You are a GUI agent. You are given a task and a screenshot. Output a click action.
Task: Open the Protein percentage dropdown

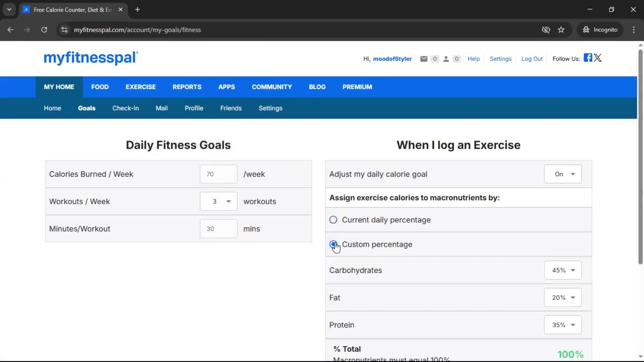(563, 325)
